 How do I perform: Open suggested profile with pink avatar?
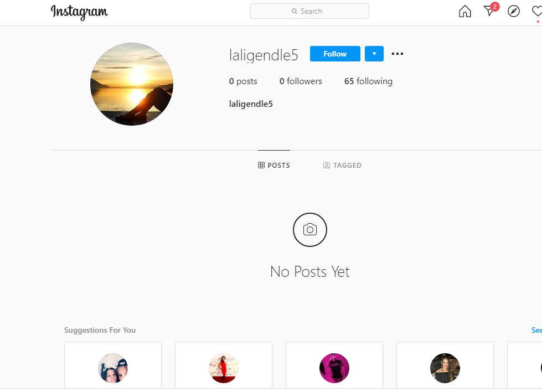[334, 368]
